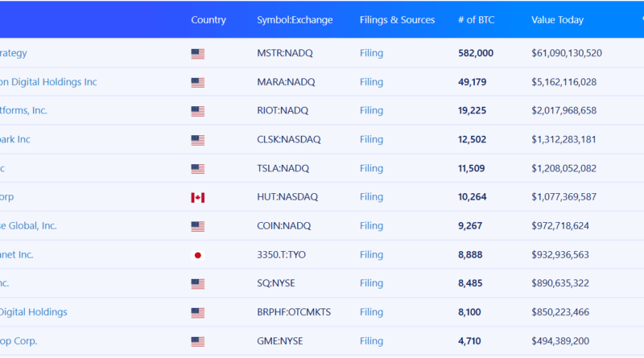Click the US flag in the BRPHF:OTCMKTS row

(197, 313)
